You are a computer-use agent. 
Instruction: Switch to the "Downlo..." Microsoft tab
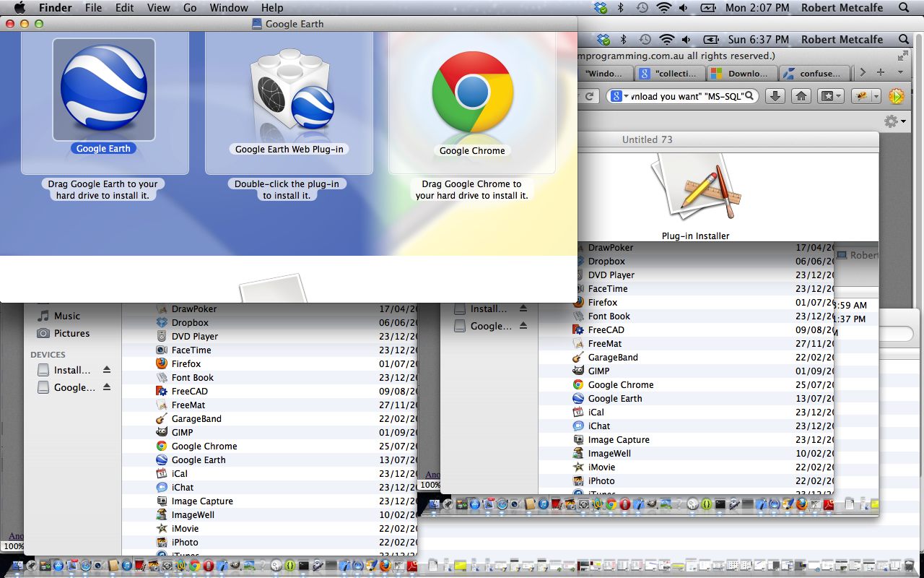[x=741, y=73]
